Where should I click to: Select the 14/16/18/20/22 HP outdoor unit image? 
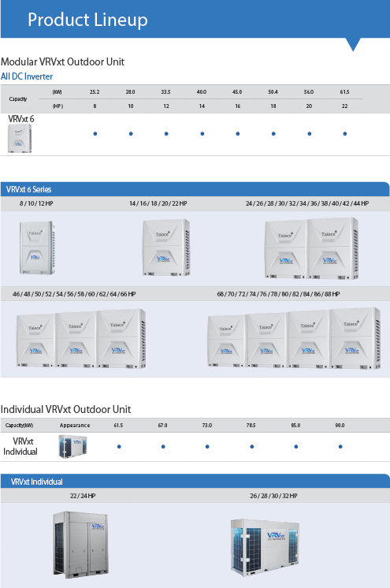(x=166, y=247)
